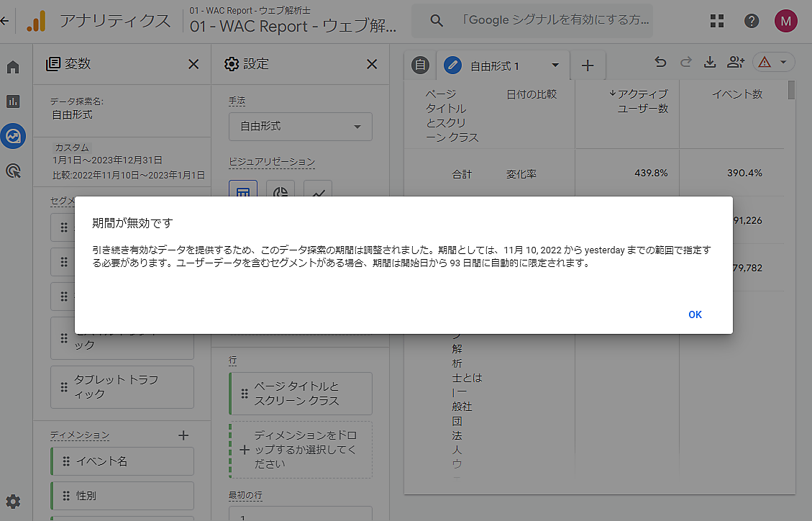812x521 pixels.
Task: Click the undo arrow icon
Action: coord(660,63)
